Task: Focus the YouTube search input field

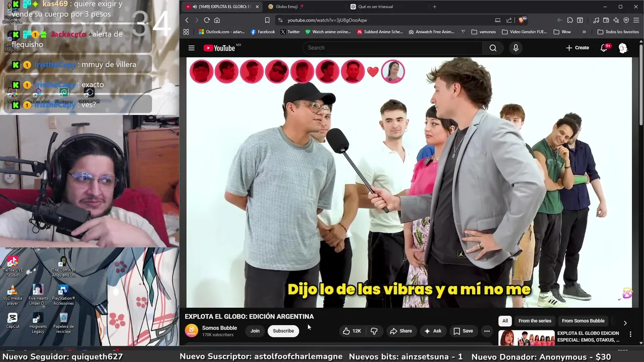Action: tap(392, 48)
